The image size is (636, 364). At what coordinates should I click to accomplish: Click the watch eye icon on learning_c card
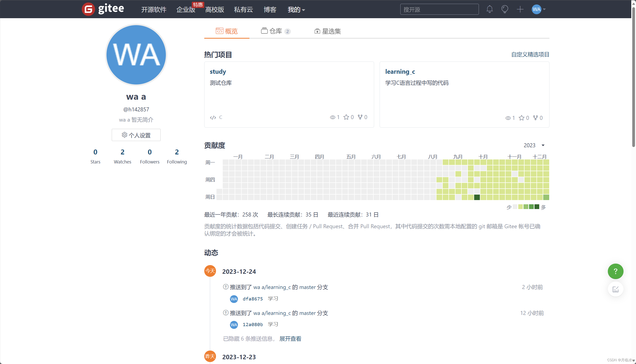tap(508, 118)
